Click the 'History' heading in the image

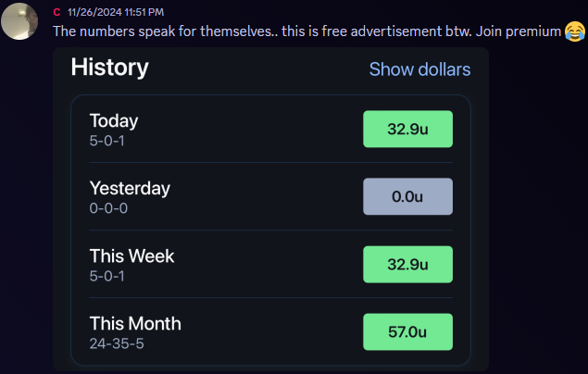(x=110, y=68)
